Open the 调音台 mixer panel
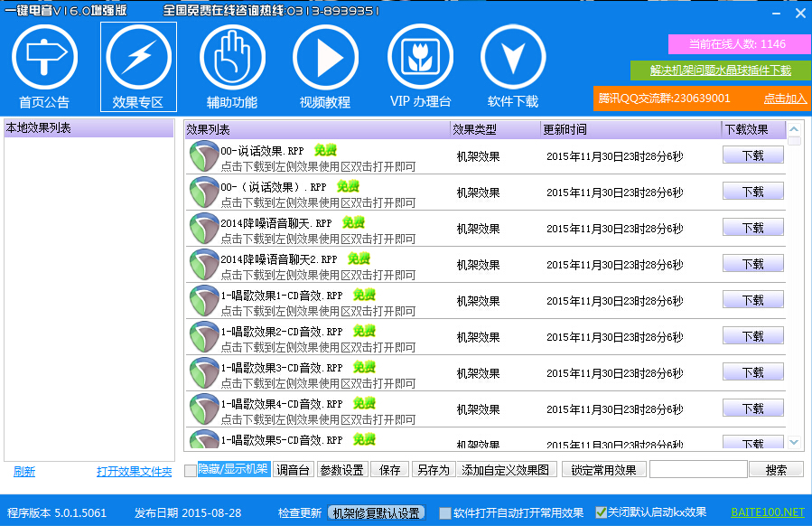 292,469
